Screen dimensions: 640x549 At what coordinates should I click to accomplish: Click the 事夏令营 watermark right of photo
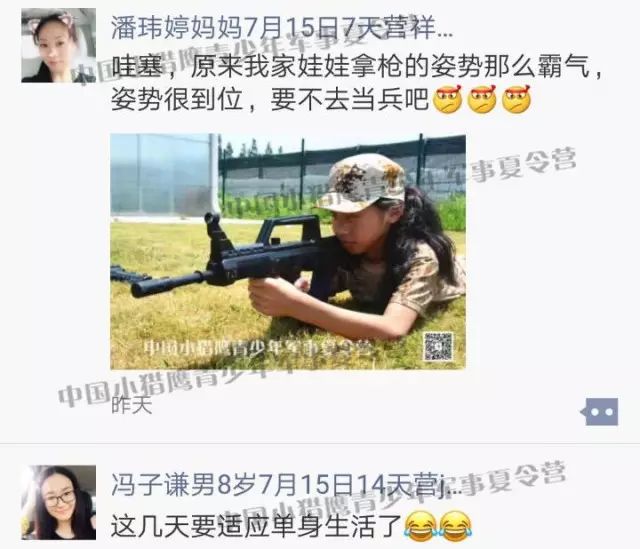tap(523, 163)
